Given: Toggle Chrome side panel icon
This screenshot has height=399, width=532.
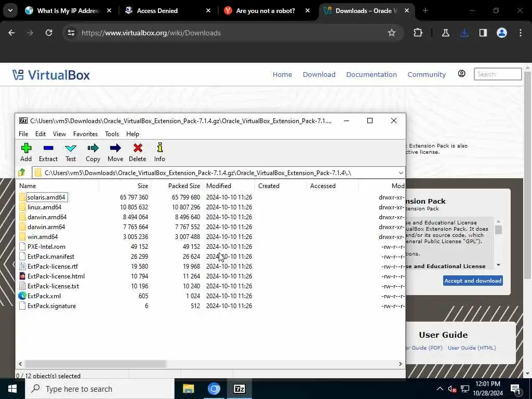Looking at the screenshot, I should coord(483,33).
